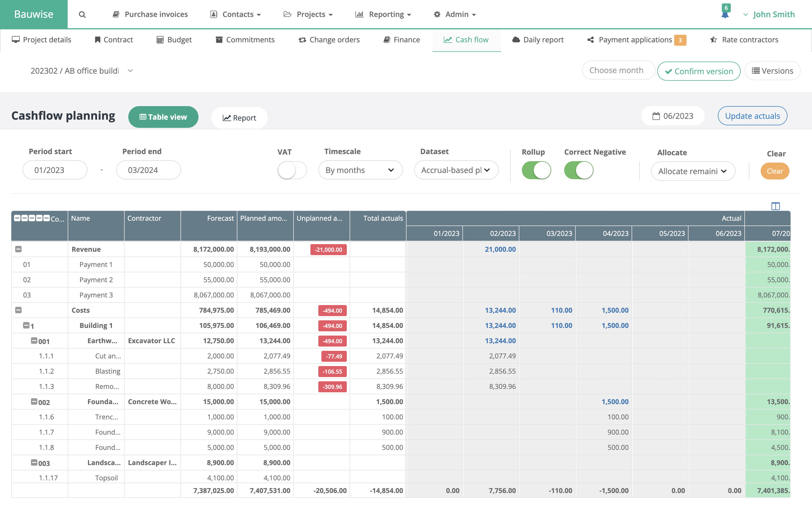Click the -106.55 red badge in the Blasting row
The height and width of the screenshot is (508, 812).
[x=332, y=372]
